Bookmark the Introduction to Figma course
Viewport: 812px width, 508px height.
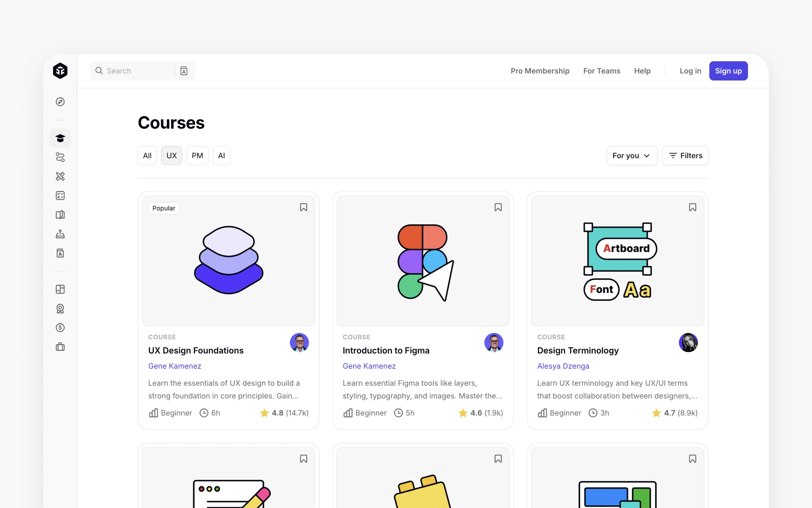coord(498,207)
